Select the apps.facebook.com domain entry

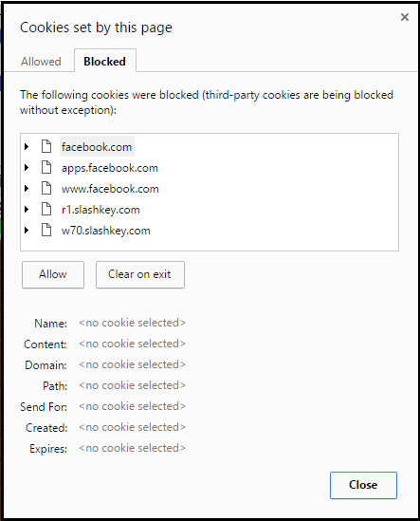coord(110,168)
